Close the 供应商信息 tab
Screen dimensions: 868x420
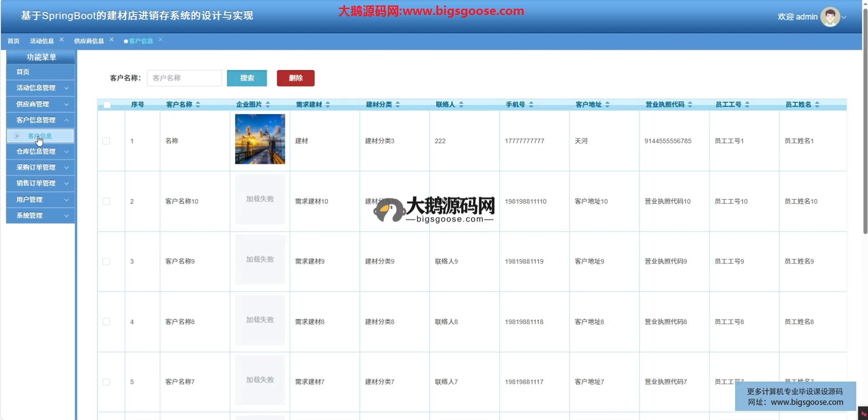click(111, 39)
